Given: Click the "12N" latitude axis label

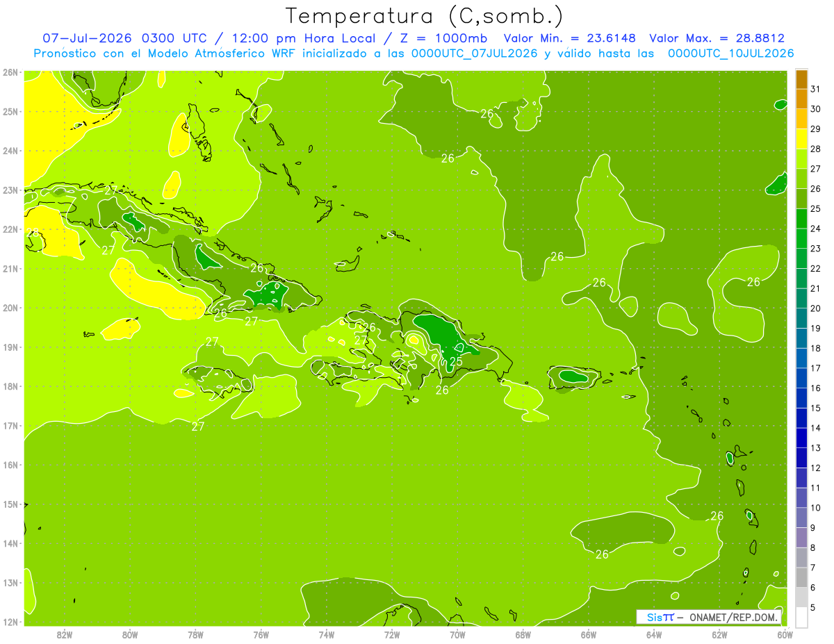Looking at the screenshot, I should point(10,622).
